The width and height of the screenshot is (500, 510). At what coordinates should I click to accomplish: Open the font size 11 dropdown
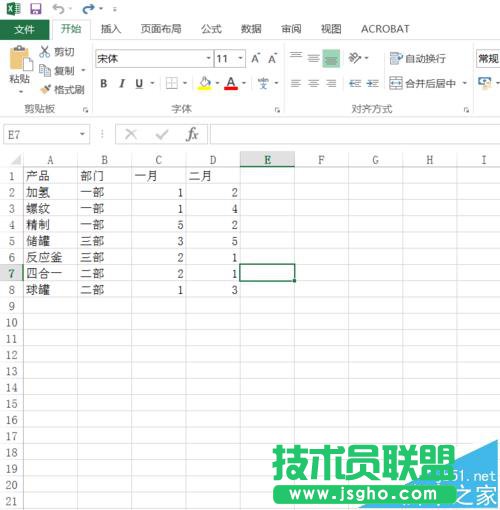coord(240,58)
